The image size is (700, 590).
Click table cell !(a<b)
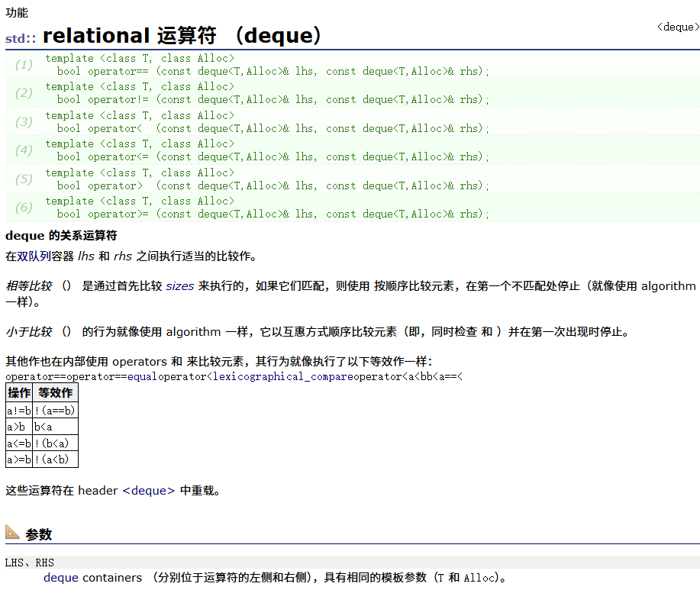click(x=56, y=459)
